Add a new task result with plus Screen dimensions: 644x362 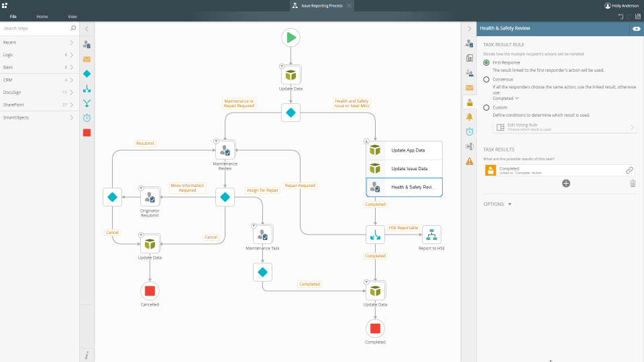click(x=566, y=184)
